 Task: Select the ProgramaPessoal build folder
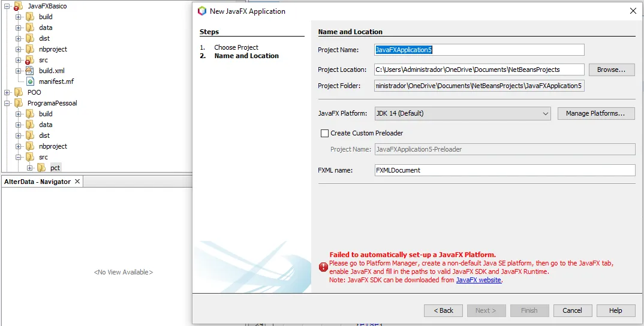coord(46,114)
